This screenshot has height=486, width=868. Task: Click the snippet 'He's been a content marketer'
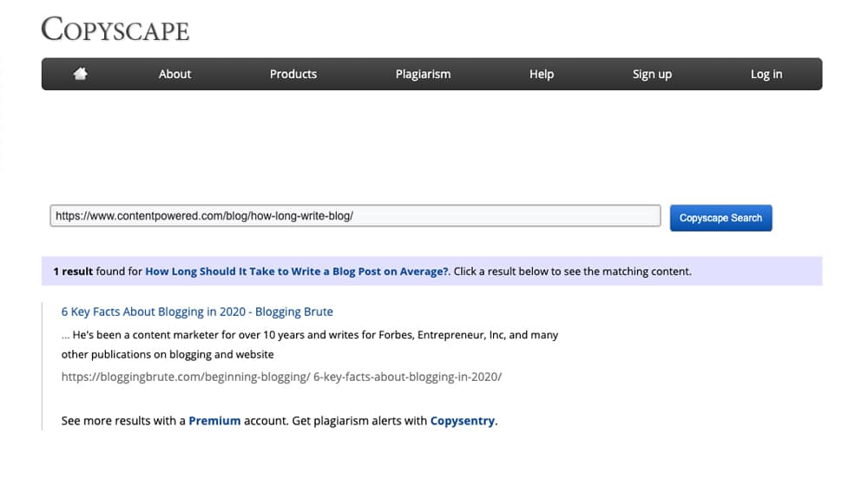310,335
